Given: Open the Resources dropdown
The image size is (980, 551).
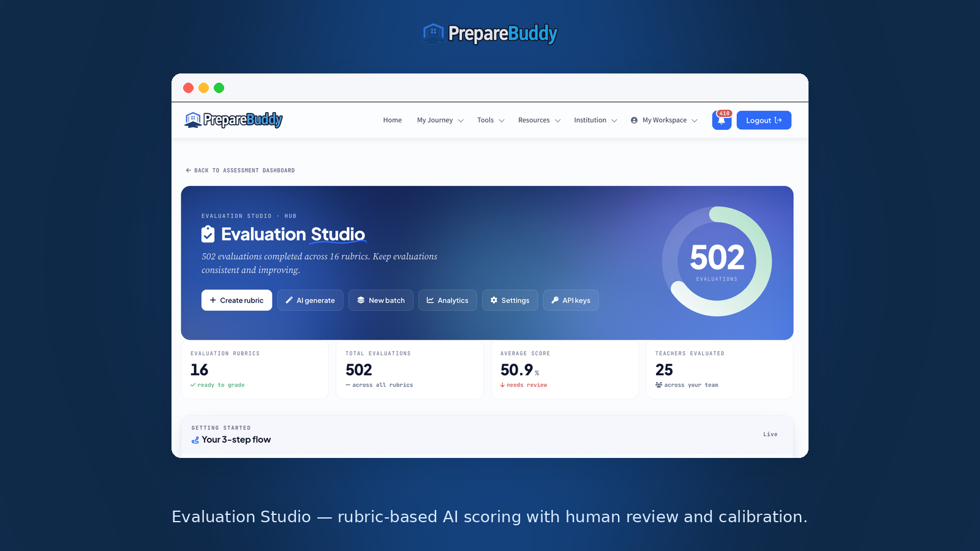Looking at the screenshot, I should click(539, 121).
